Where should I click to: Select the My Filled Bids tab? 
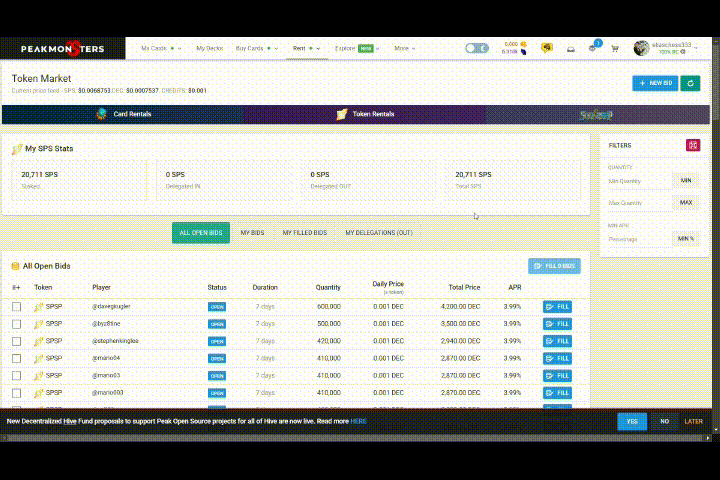click(x=304, y=233)
